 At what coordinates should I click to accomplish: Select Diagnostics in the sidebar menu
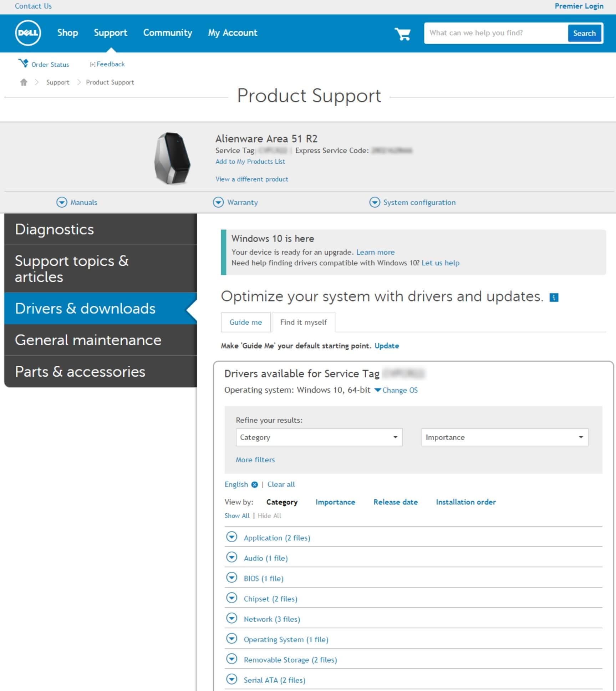click(101, 229)
